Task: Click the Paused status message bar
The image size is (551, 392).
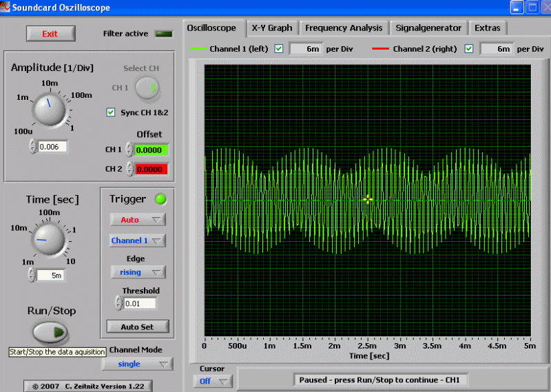Action: pyautogui.click(x=380, y=380)
